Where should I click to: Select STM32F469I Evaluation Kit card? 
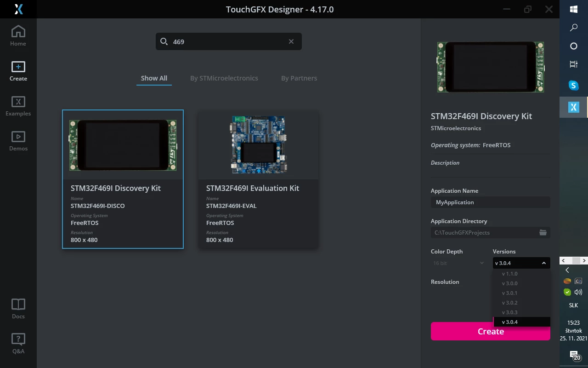[258, 179]
